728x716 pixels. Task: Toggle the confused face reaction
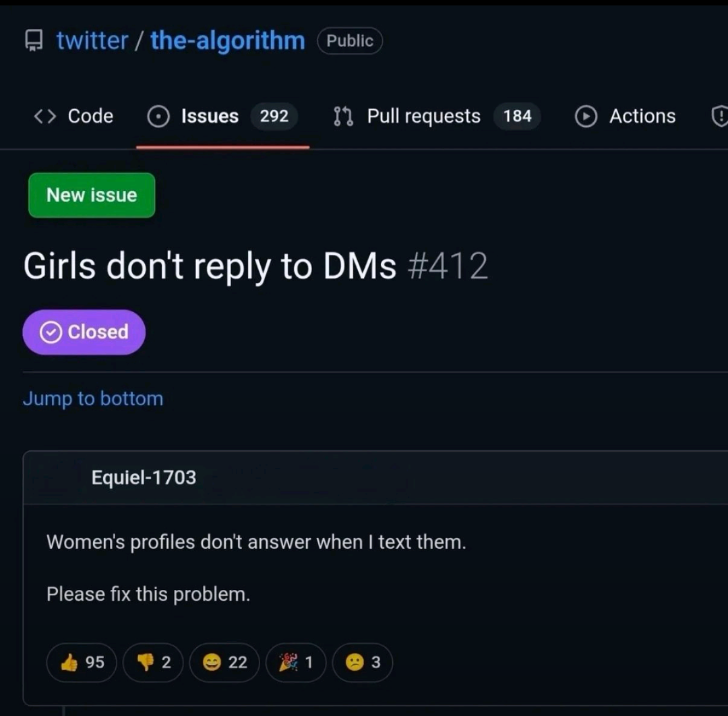pyautogui.click(x=362, y=663)
